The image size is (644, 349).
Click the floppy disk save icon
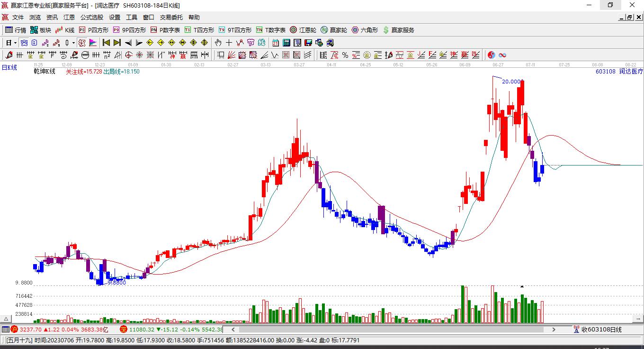(x=308, y=43)
